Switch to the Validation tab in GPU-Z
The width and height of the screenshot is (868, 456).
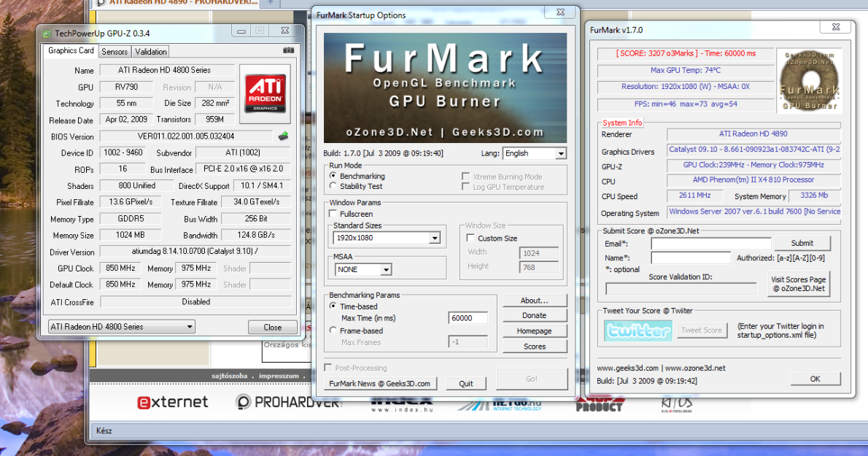(150, 52)
